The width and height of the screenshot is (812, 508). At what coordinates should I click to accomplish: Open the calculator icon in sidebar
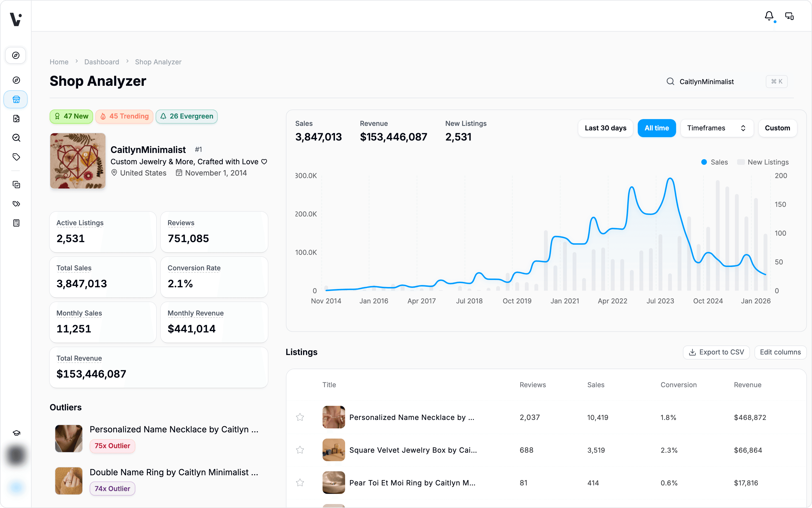coord(16,223)
